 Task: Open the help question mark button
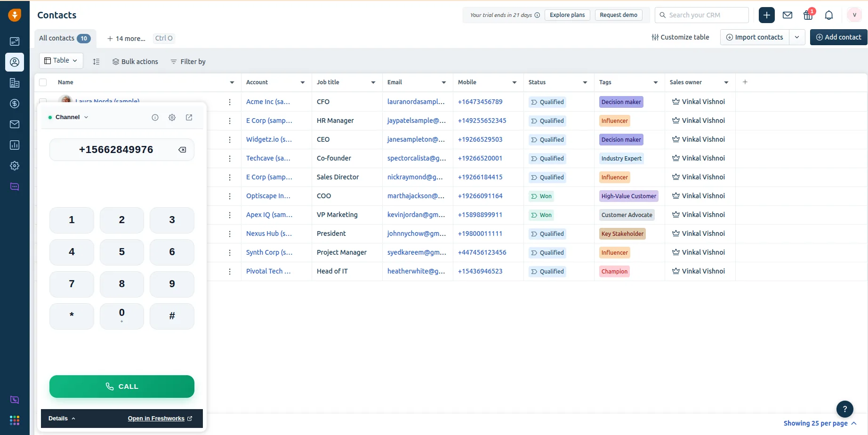[845, 409]
